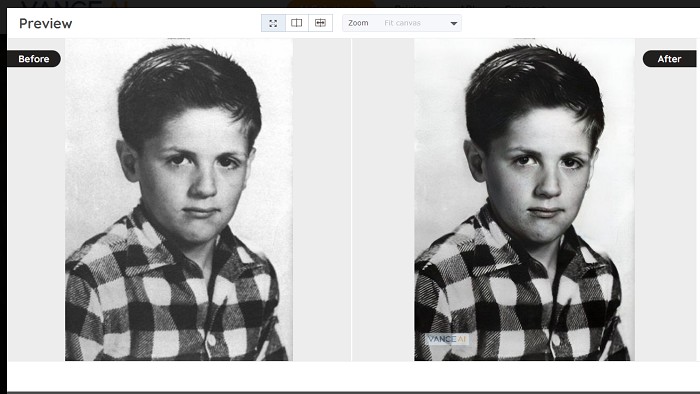Click the VanceAI watermark on After image
700x394 pixels.
[x=446, y=339]
